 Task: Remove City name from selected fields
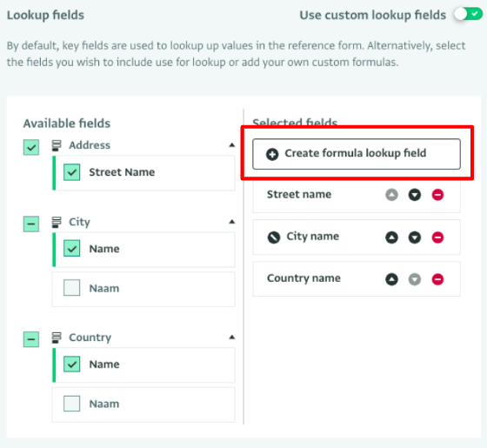[x=437, y=237]
